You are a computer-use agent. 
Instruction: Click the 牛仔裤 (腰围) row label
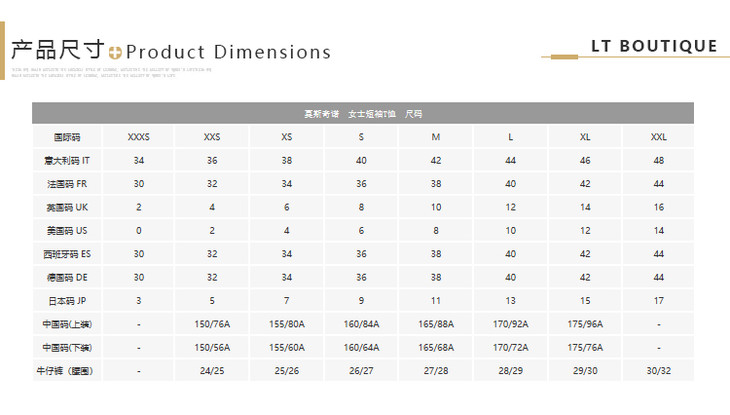(x=67, y=370)
